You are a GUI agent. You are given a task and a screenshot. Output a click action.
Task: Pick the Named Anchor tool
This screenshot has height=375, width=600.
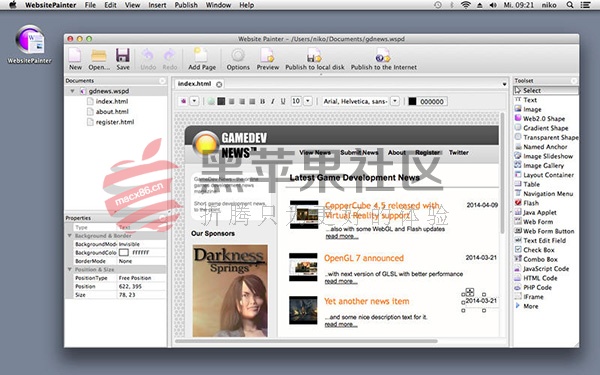pyautogui.click(x=546, y=147)
